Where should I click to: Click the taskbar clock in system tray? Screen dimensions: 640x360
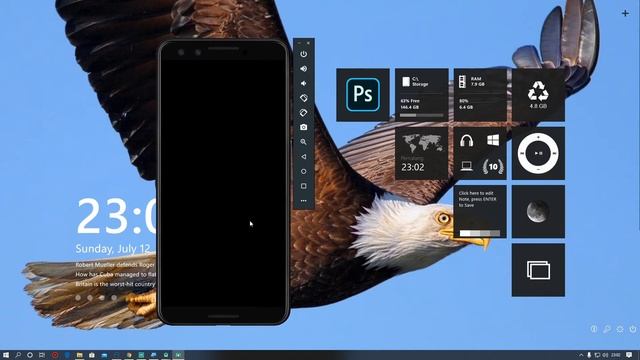click(x=616, y=355)
